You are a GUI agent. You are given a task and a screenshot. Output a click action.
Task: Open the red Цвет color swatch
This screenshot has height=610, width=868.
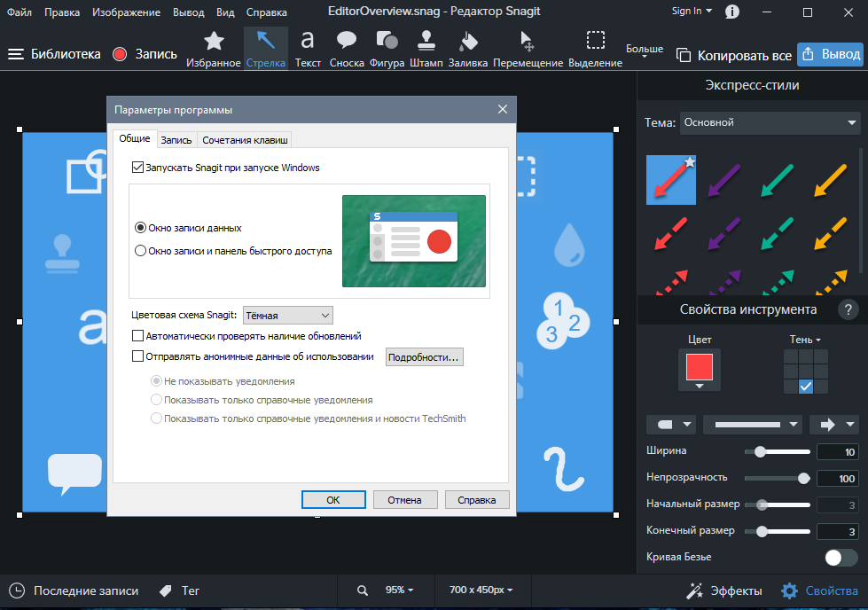(700, 369)
